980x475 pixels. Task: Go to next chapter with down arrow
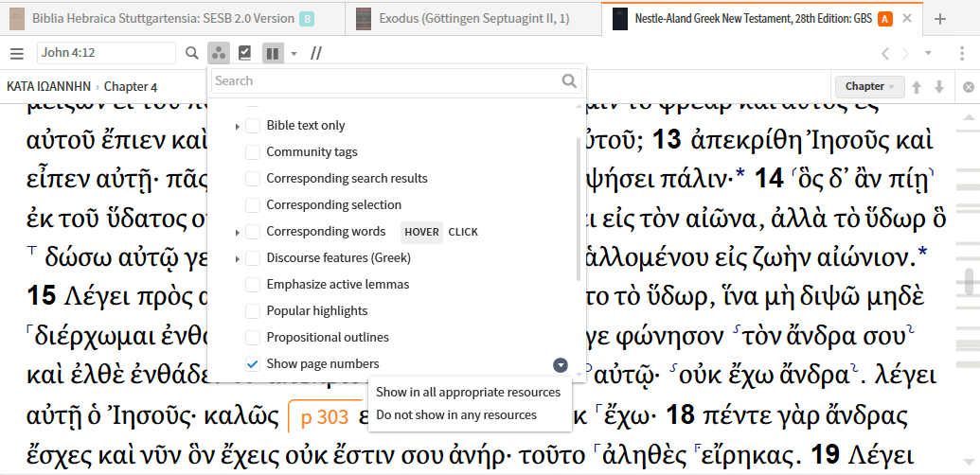939,87
